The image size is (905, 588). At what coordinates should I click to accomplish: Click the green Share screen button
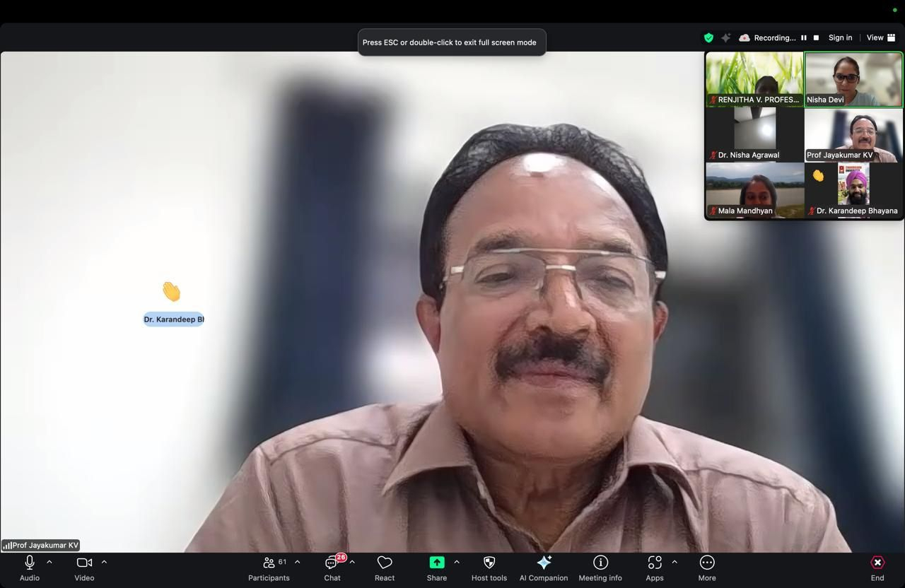tap(436, 568)
